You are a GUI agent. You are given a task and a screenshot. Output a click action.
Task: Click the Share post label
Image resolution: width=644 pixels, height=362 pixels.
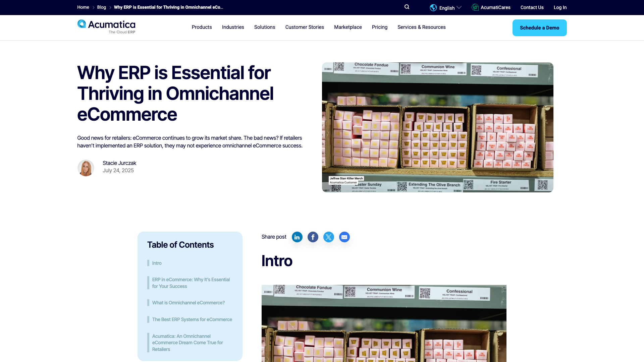[x=274, y=237]
